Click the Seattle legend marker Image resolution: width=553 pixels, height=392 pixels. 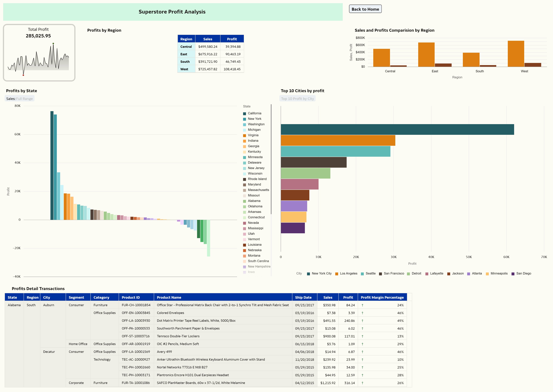(362, 274)
